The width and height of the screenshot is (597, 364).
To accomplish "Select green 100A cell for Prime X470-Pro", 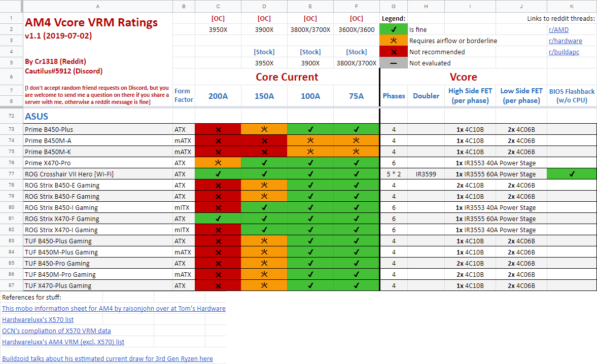I will 310,163.
